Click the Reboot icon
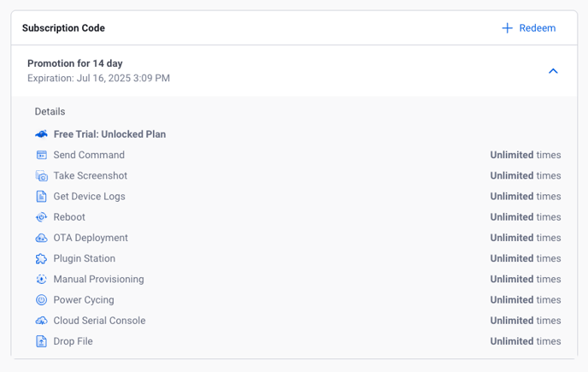Image resolution: width=588 pixels, height=372 pixels. 41,217
